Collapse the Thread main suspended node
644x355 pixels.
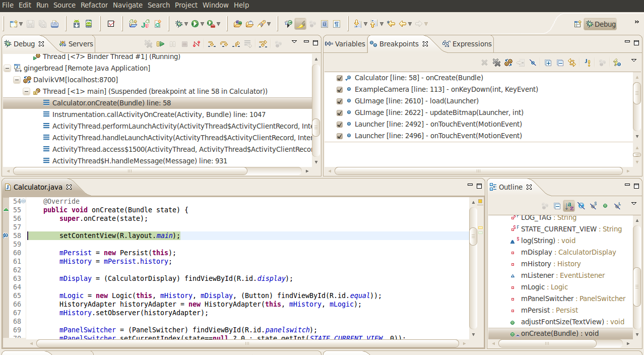[26, 91]
